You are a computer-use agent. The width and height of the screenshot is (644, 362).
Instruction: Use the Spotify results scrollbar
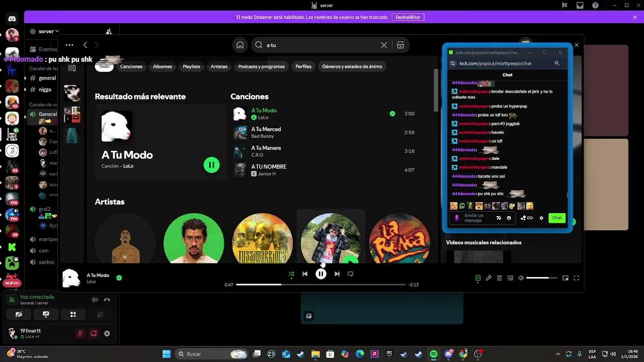coord(436,90)
